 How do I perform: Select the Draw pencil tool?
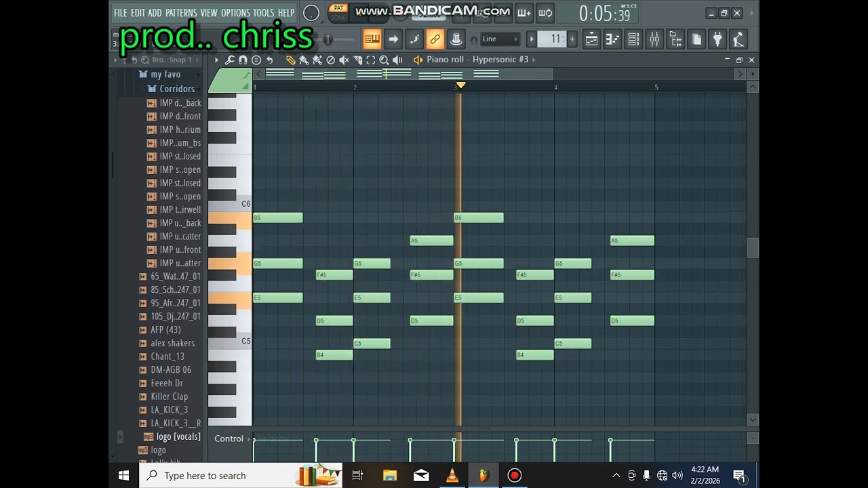pyautogui.click(x=290, y=60)
